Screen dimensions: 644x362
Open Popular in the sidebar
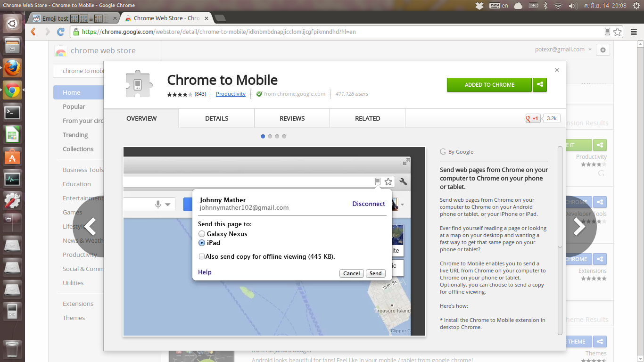pyautogui.click(x=74, y=107)
